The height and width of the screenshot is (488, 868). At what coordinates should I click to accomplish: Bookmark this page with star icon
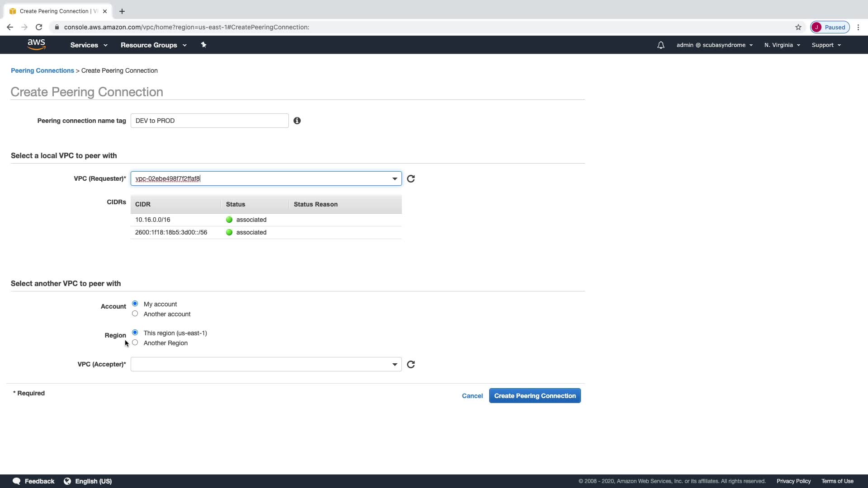click(798, 27)
